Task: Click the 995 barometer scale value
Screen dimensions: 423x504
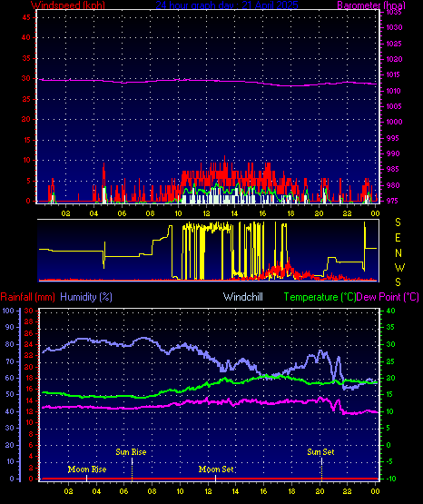Action: click(x=393, y=138)
